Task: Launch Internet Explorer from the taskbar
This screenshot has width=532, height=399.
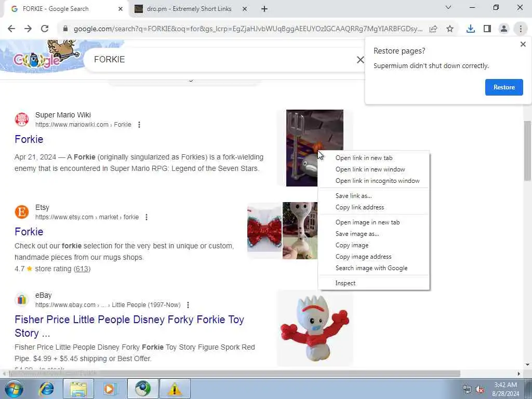Action: (x=46, y=389)
